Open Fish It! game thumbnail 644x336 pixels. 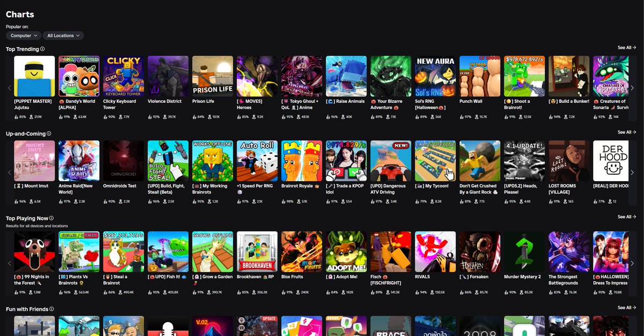tap(168, 252)
